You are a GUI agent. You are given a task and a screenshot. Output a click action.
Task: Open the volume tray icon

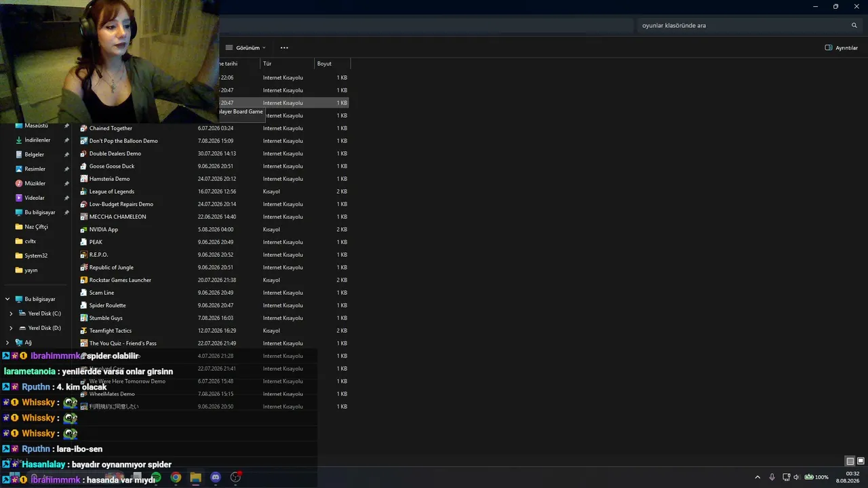796,477
